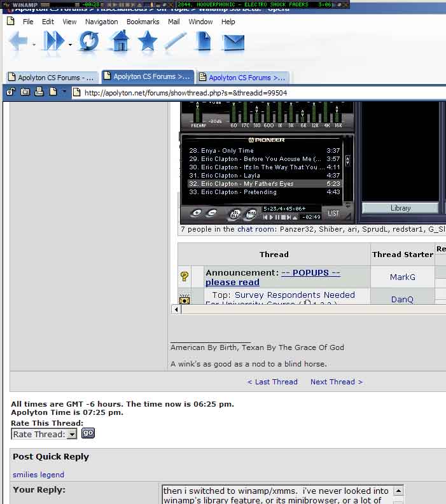Viewport: 446px width, 504px height.
Task: Go to Last Thread link
Action: 272,382
